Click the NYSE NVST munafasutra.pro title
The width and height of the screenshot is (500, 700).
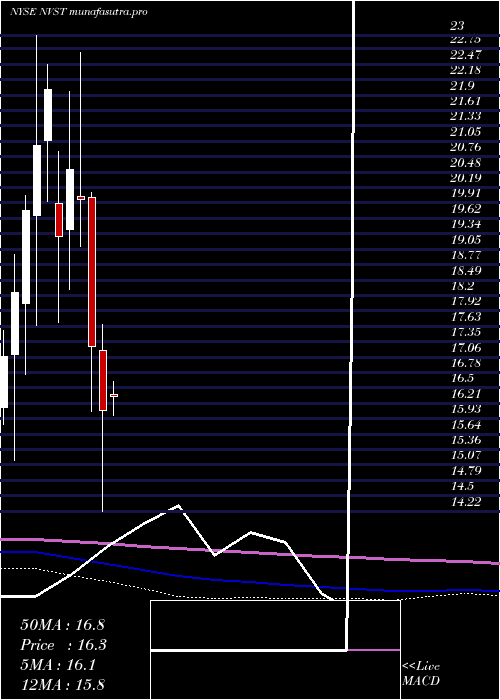pos(79,12)
